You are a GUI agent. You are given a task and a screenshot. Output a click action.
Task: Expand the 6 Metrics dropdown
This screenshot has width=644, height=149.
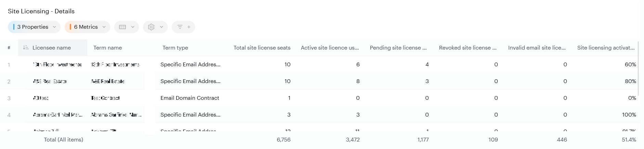coord(87,27)
